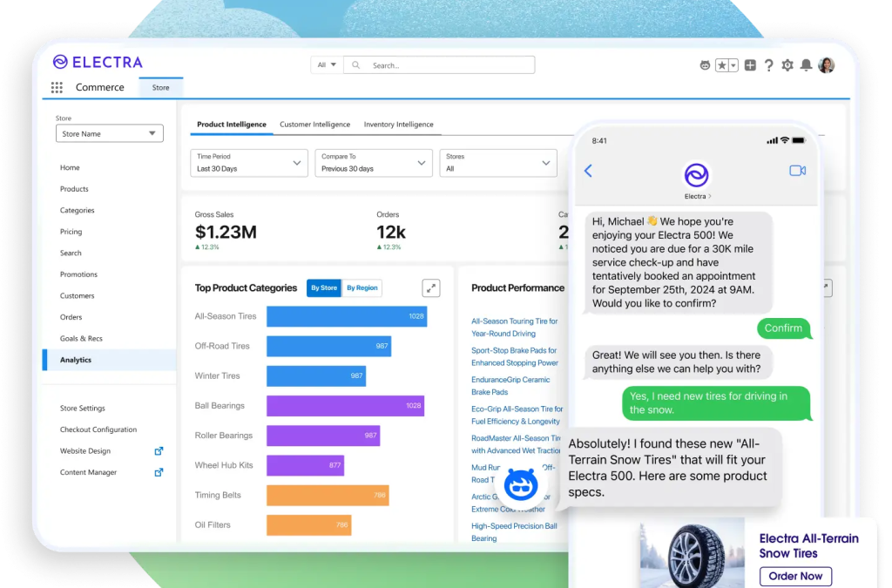Open the Compare To dropdown
The height and width of the screenshot is (588, 892).
point(373,163)
